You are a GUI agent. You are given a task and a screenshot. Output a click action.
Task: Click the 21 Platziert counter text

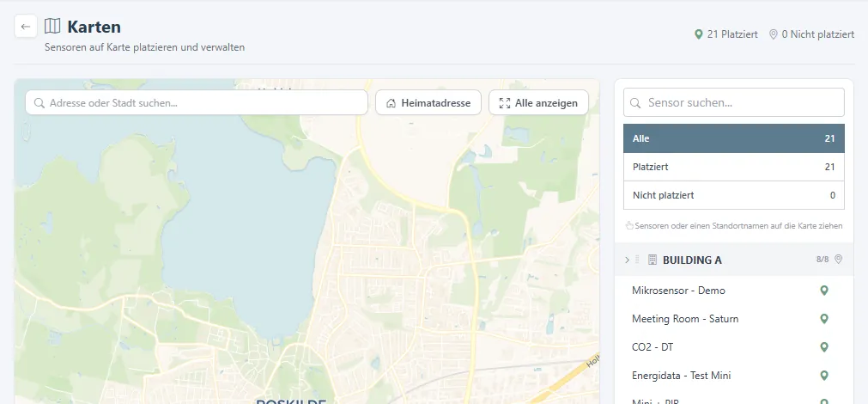732,34
